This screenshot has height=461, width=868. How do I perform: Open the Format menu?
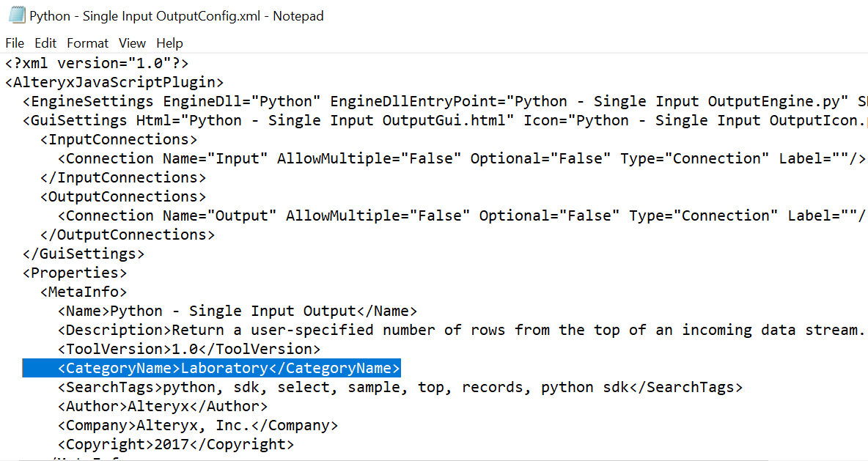[87, 43]
